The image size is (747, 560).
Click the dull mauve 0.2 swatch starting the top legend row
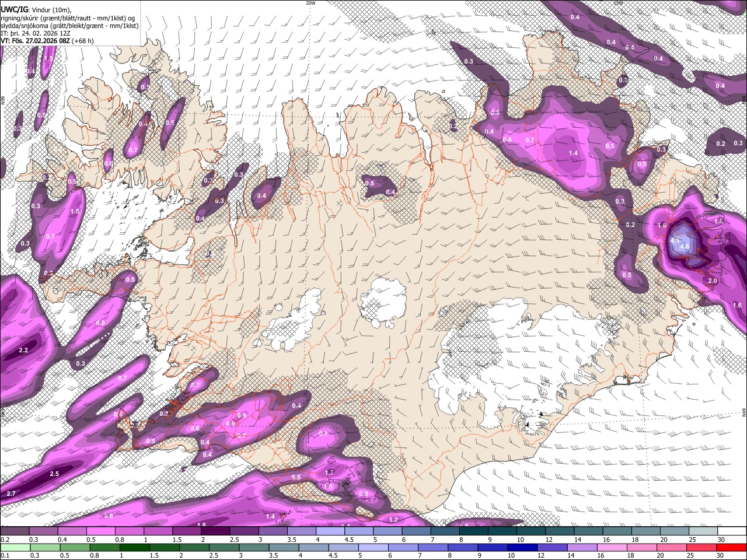click(14, 531)
